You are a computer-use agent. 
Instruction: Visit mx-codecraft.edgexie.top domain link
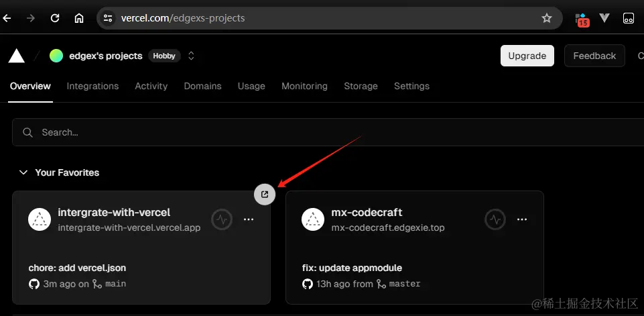click(388, 227)
